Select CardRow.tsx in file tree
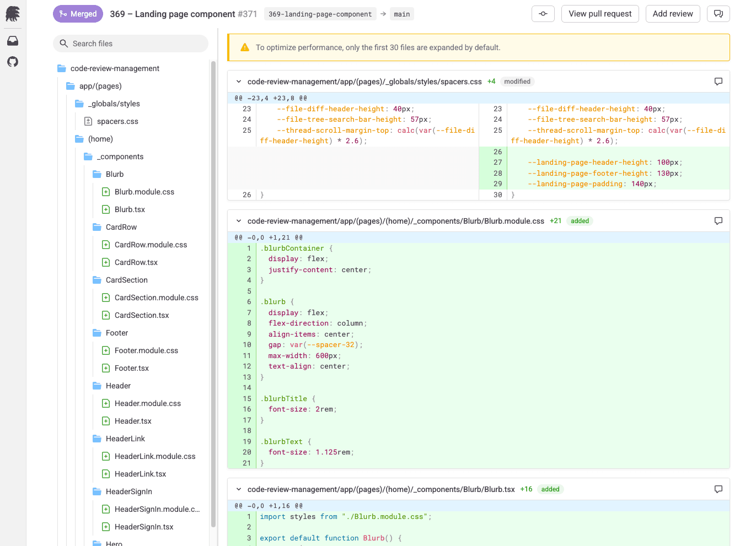 coord(130,262)
